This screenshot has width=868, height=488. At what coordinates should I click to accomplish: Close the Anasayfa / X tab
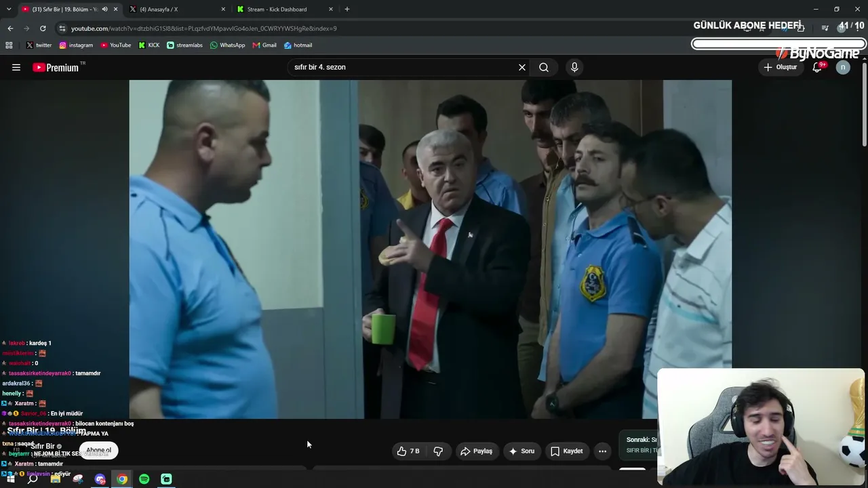coord(224,9)
